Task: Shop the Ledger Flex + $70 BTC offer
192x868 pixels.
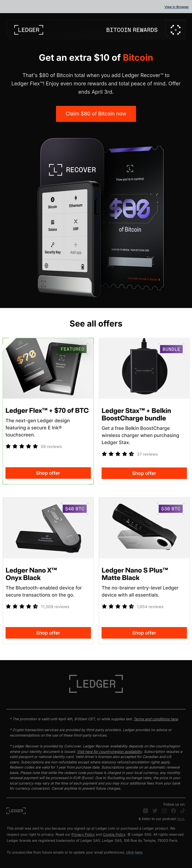Action: pyautogui.click(x=48, y=473)
